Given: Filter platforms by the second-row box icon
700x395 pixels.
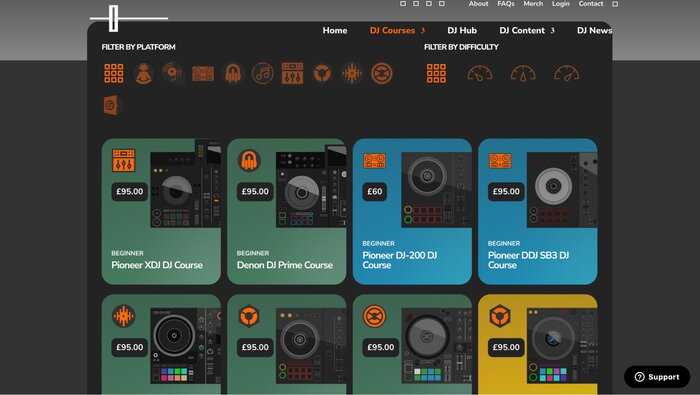Looking at the screenshot, I should click(x=111, y=106).
